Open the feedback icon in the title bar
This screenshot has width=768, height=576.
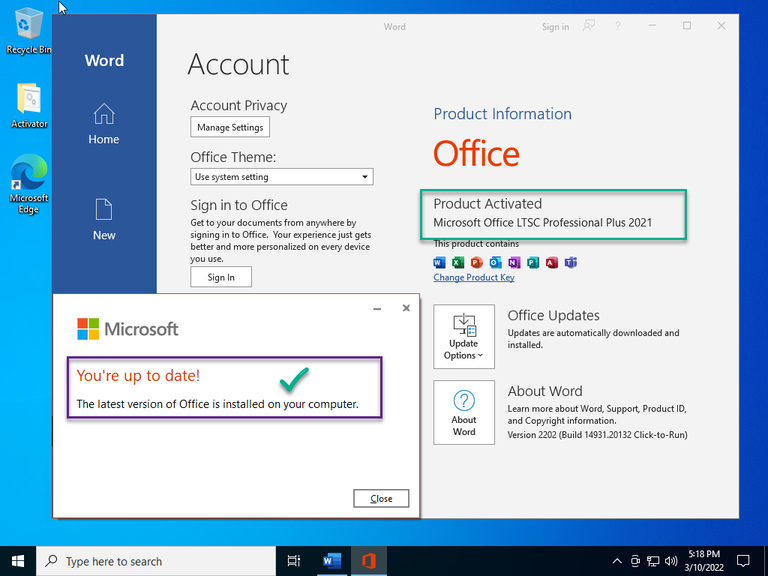pyautogui.click(x=588, y=26)
